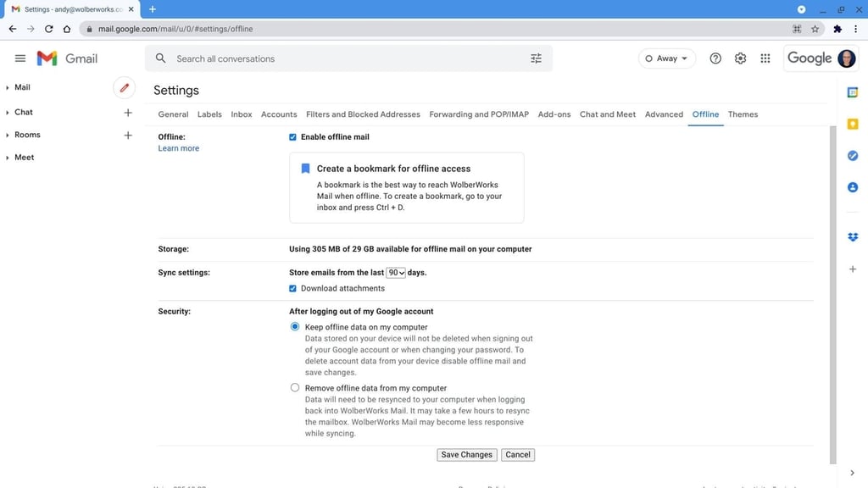This screenshot has width=868, height=488.
Task: Expand the Meet section
Action: (x=7, y=158)
